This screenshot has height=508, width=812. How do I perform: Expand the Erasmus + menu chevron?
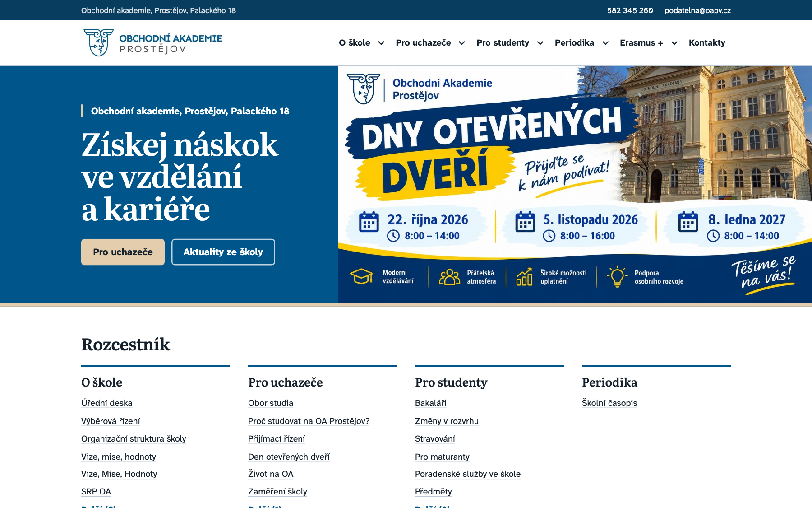click(x=674, y=43)
